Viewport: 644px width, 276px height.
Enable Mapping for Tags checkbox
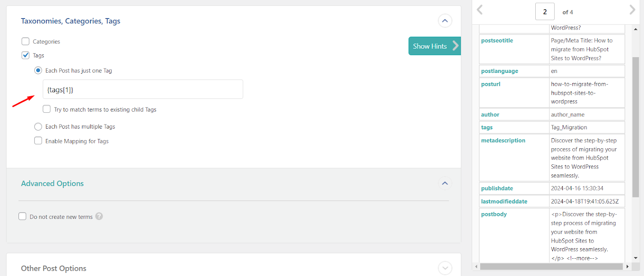pyautogui.click(x=38, y=141)
